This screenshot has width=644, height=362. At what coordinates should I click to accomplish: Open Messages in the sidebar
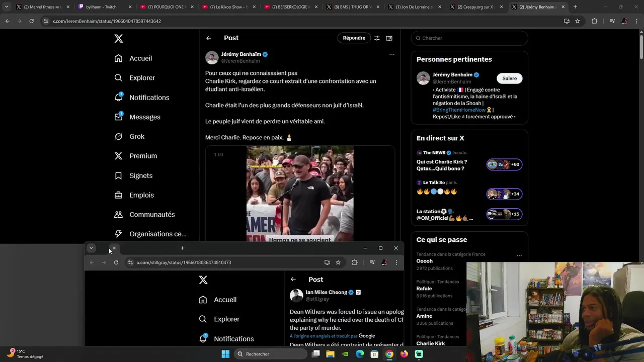[137, 117]
